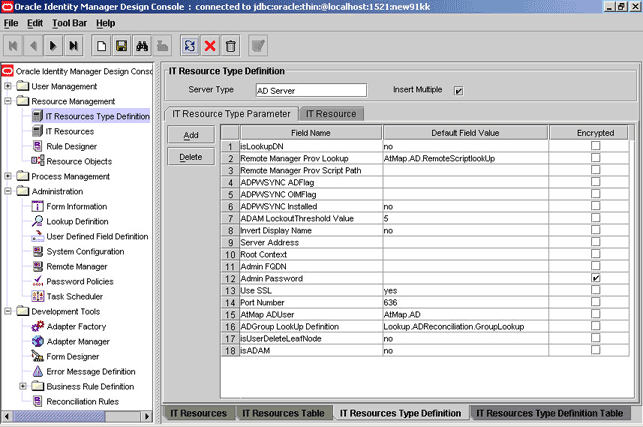The height and width of the screenshot is (427, 643).
Task: Expand the User Management folder
Action: pyautogui.click(x=8, y=86)
